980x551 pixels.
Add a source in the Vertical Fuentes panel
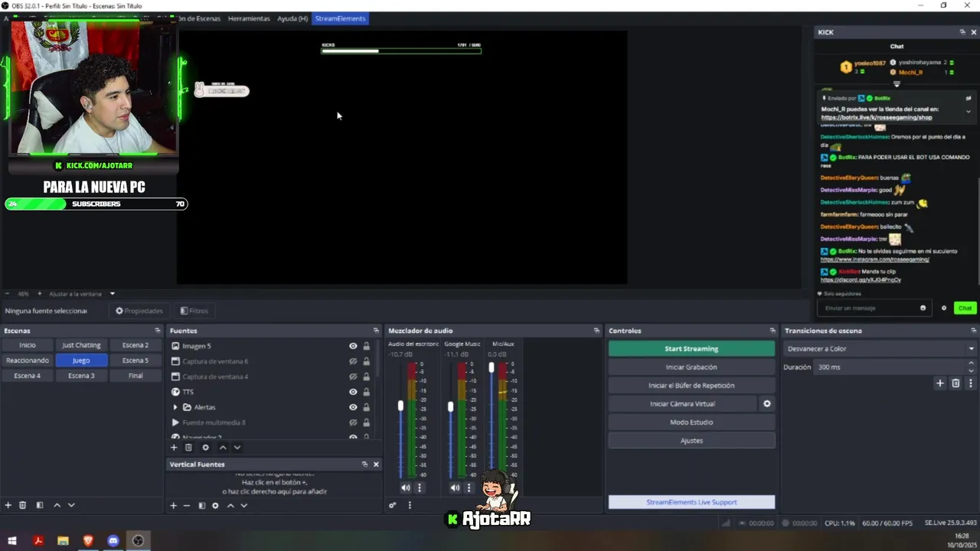pos(173,505)
